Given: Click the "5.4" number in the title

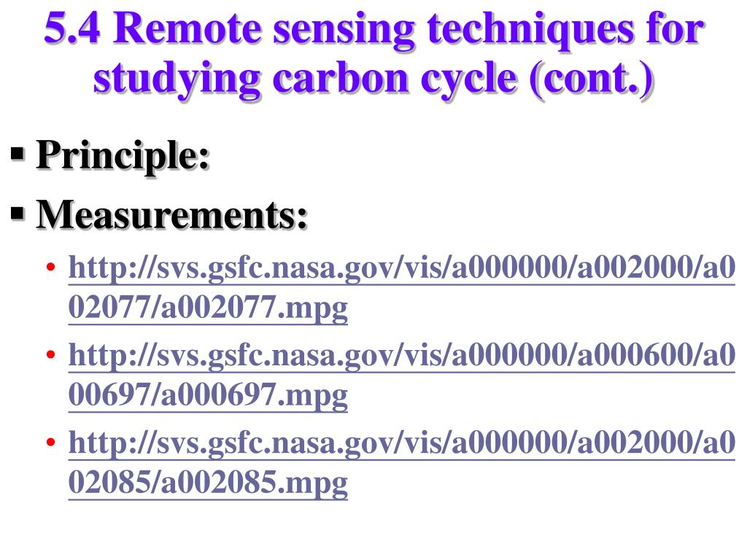Looking at the screenshot, I should click(72, 28).
